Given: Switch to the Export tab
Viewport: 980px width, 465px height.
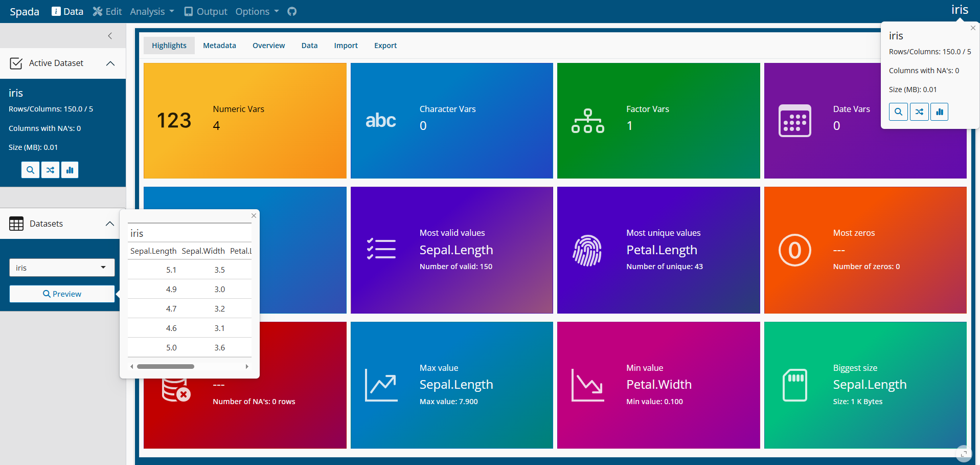Looking at the screenshot, I should point(385,46).
